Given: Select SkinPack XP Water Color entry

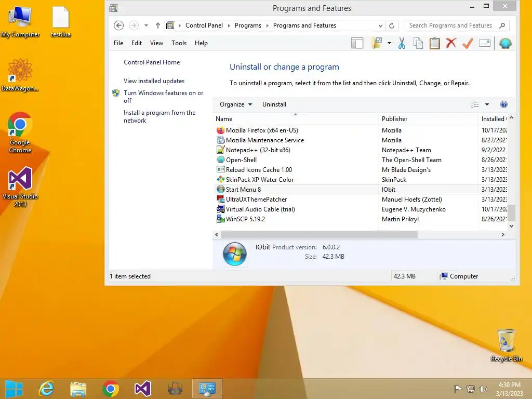Looking at the screenshot, I should click(x=362, y=179).
